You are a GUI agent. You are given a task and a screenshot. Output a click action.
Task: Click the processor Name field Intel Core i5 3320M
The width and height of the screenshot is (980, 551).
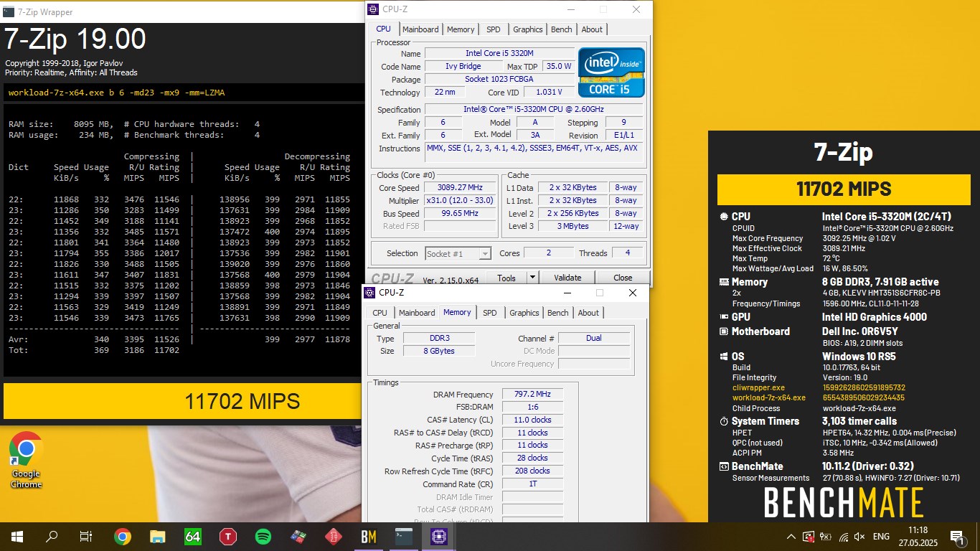pos(499,53)
